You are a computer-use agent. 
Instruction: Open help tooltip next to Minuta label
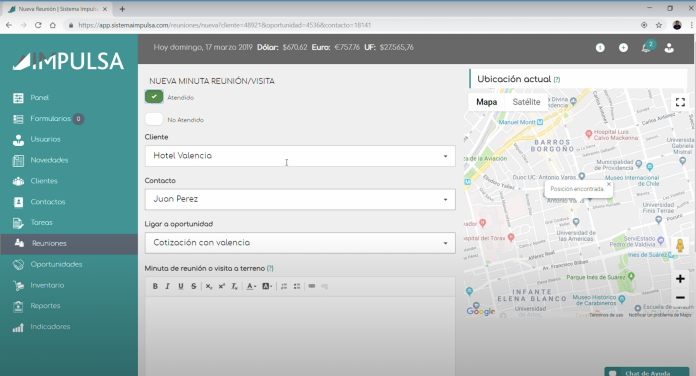270,268
